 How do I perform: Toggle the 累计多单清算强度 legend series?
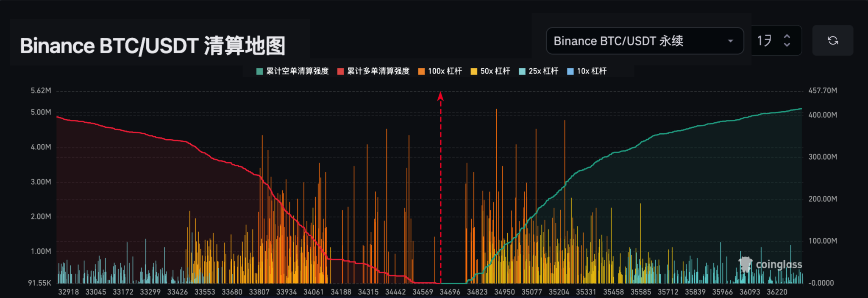click(x=373, y=71)
